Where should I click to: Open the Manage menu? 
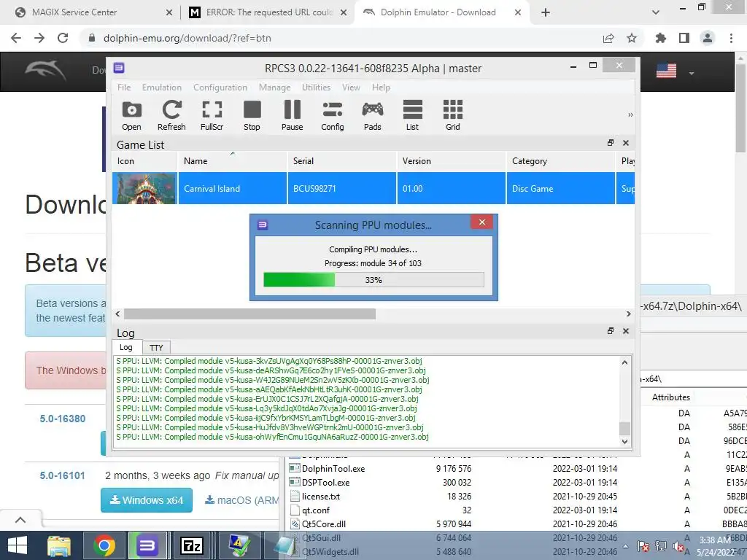[x=274, y=87]
